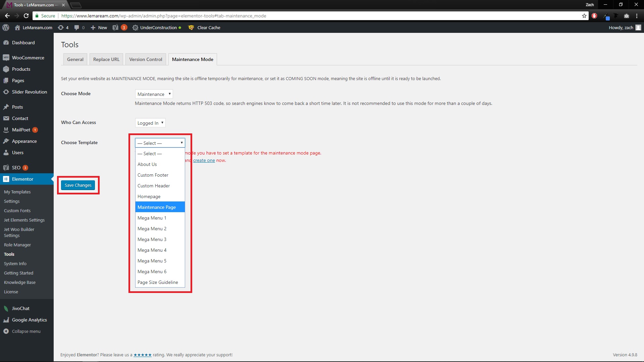The width and height of the screenshot is (644, 362).
Task: Follow the create one link
Action: pyautogui.click(x=204, y=161)
